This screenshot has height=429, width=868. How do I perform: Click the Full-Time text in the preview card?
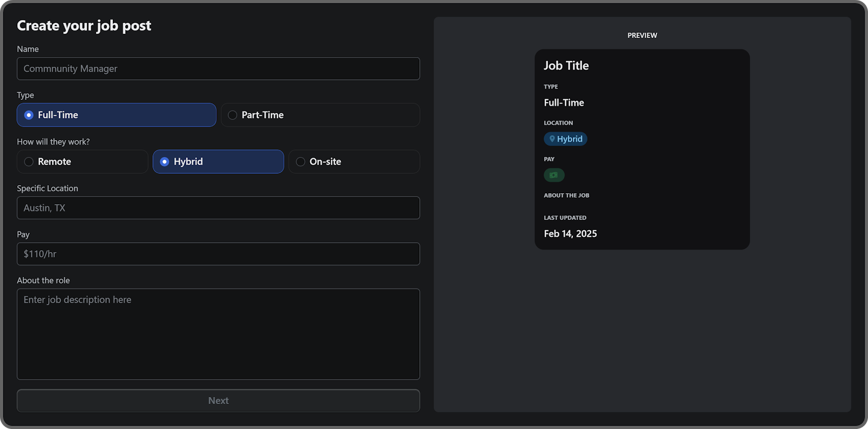pos(564,103)
